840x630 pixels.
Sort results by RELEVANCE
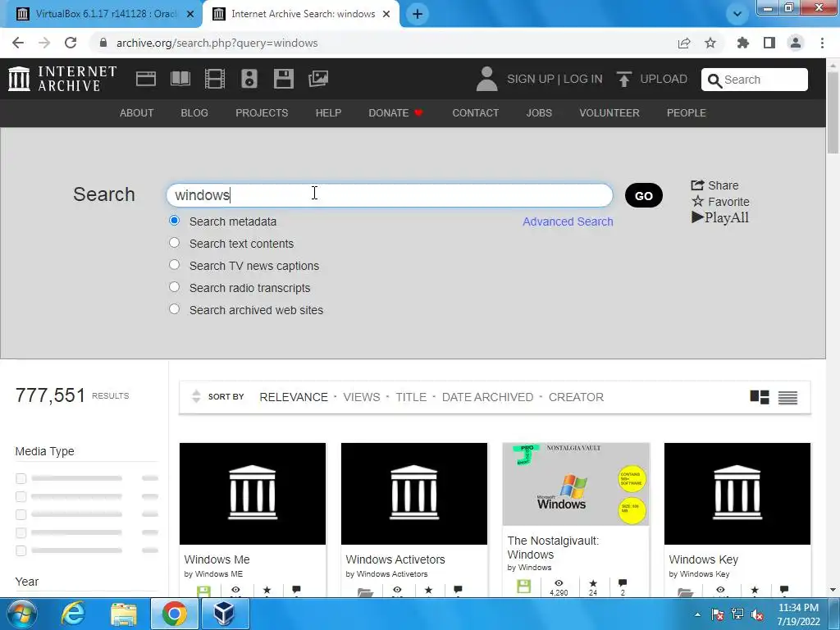pyautogui.click(x=294, y=397)
